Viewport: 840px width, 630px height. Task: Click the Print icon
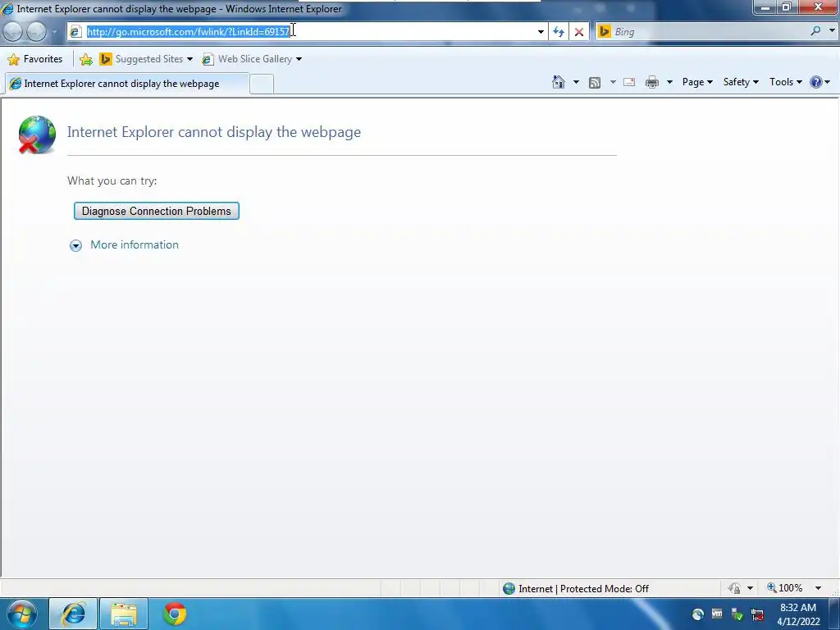click(652, 82)
